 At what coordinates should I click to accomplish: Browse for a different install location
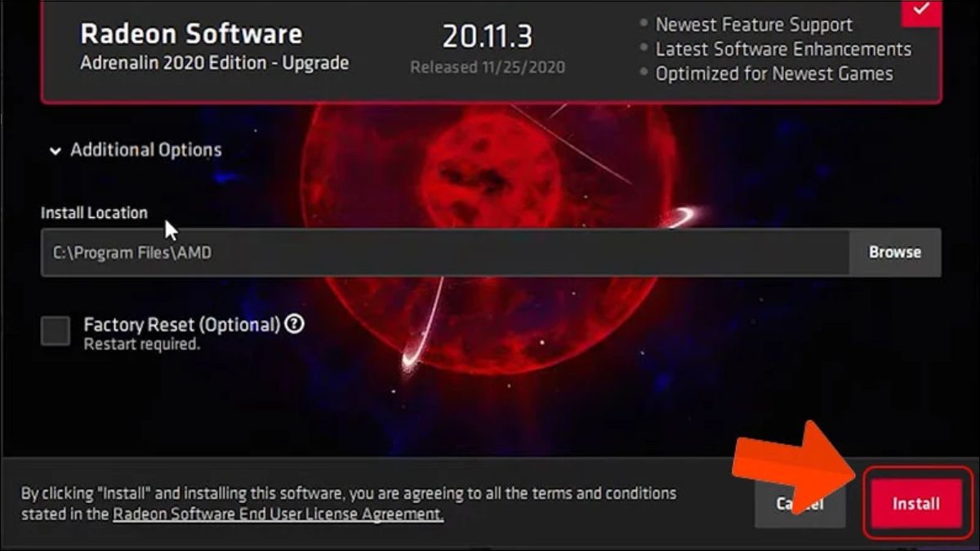pos(895,252)
